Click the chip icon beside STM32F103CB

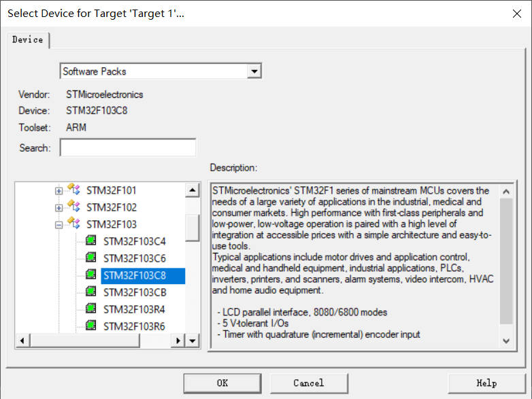point(90,292)
